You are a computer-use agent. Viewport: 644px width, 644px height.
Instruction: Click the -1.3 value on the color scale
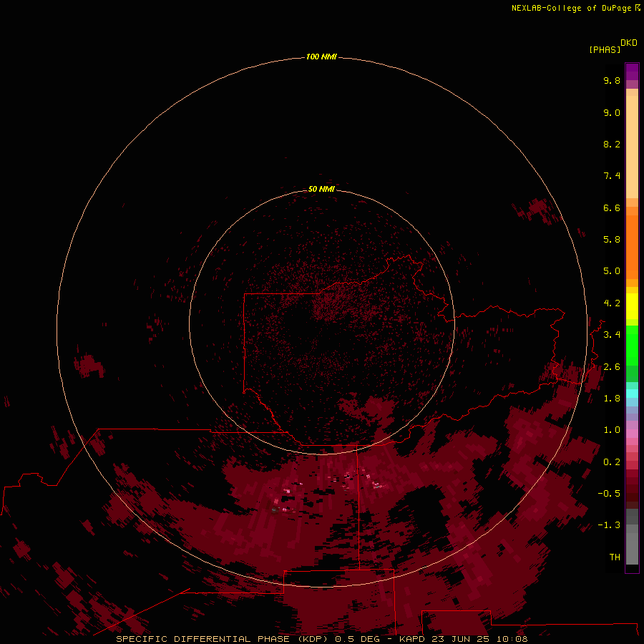[x=609, y=525]
